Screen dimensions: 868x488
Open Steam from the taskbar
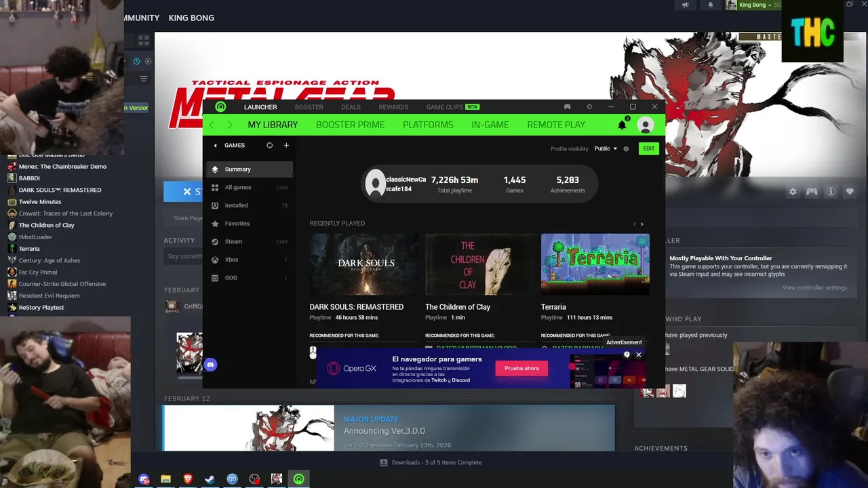(x=210, y=479)
